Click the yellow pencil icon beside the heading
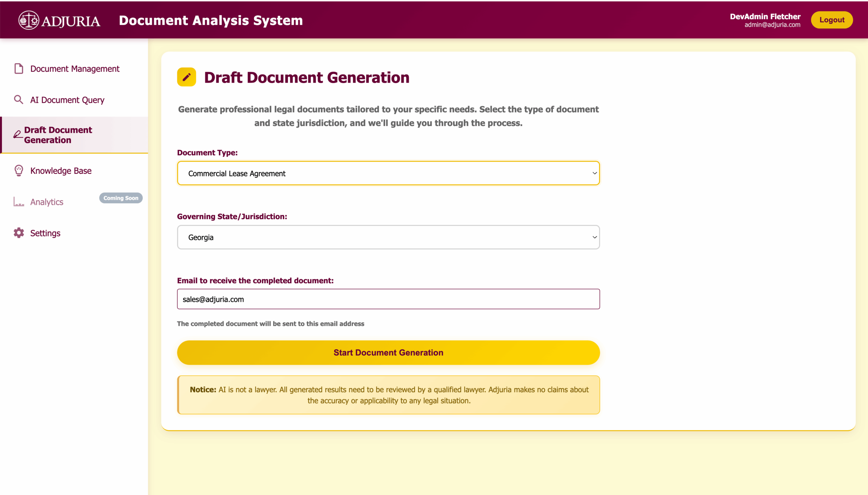The image size is (868, 495). [x=186, y=77]
